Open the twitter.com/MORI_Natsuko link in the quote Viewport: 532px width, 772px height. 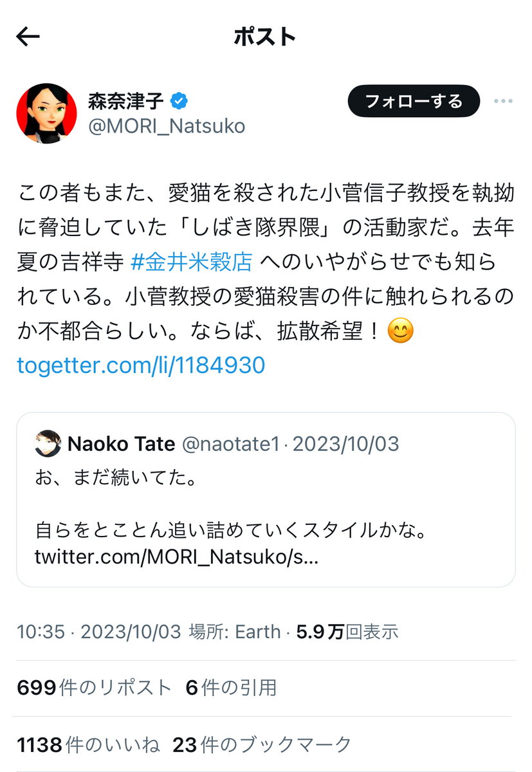click(x=176, y=556)
